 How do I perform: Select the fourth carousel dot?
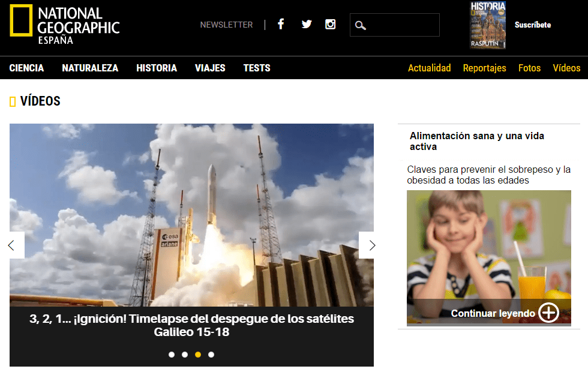[x=211, y=355]
